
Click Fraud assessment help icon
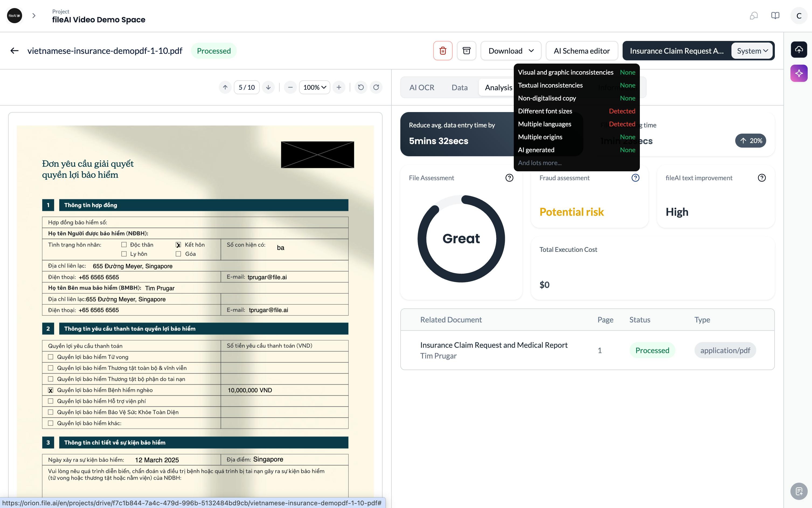(x=635, y=178)
